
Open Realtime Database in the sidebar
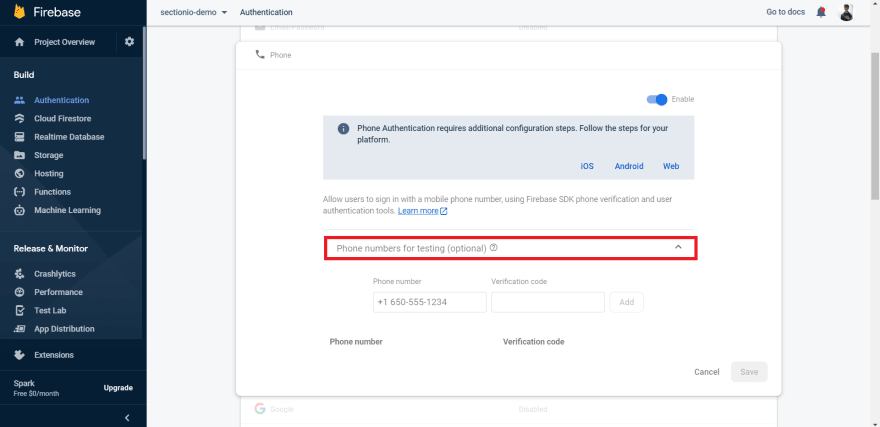[72, 137]
